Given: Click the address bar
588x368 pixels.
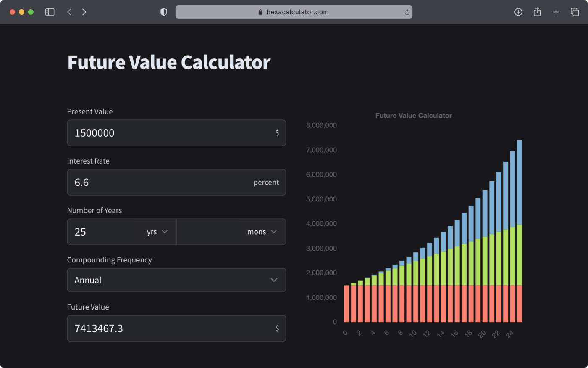Looking at the screenshot, I should click(294, 12).
